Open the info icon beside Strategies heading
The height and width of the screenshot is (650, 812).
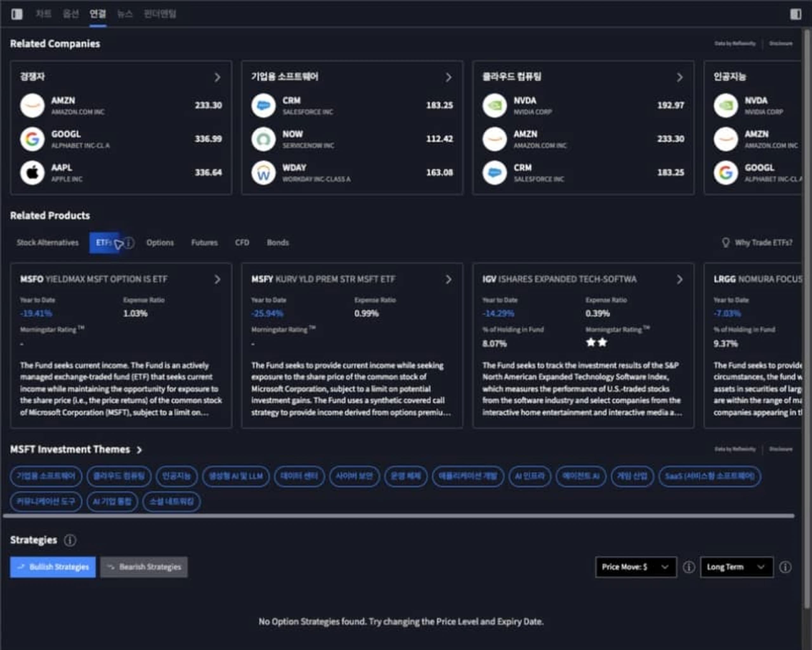point(70,540)
